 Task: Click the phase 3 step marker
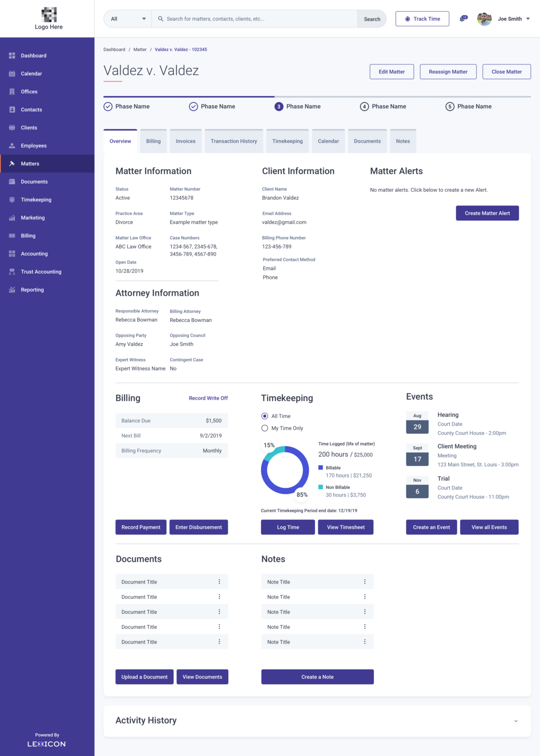279,106
